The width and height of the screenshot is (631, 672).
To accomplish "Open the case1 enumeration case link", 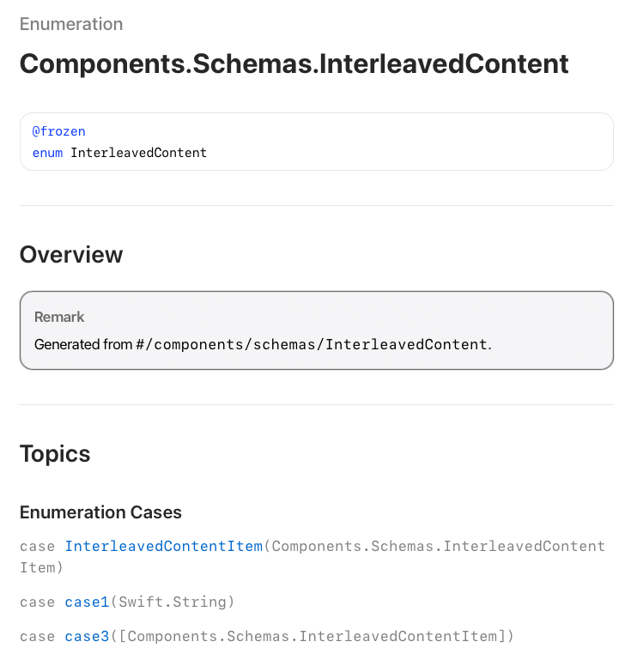I will coord(87,602).
